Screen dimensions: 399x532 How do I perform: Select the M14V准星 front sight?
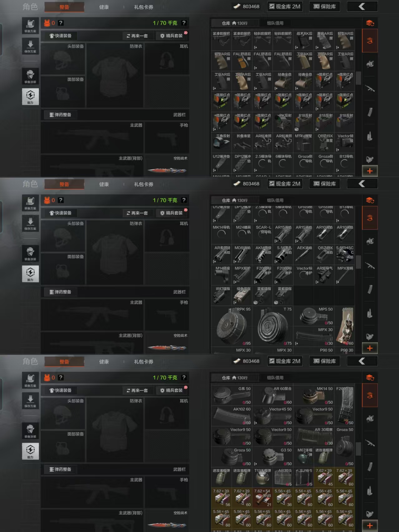click(304, 143)
